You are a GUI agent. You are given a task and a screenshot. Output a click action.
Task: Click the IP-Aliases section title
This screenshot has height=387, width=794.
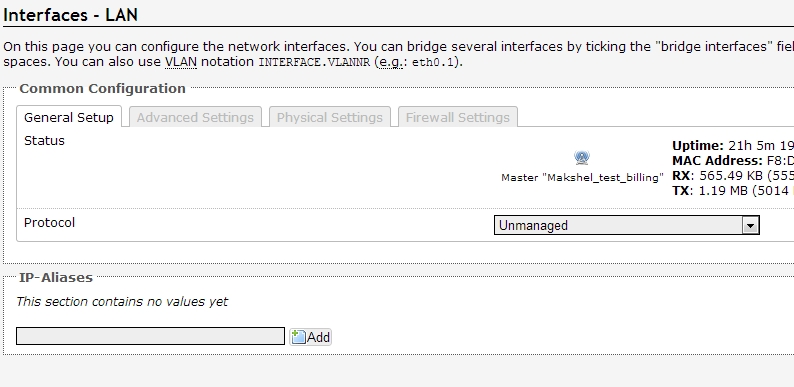click(56, 277)
